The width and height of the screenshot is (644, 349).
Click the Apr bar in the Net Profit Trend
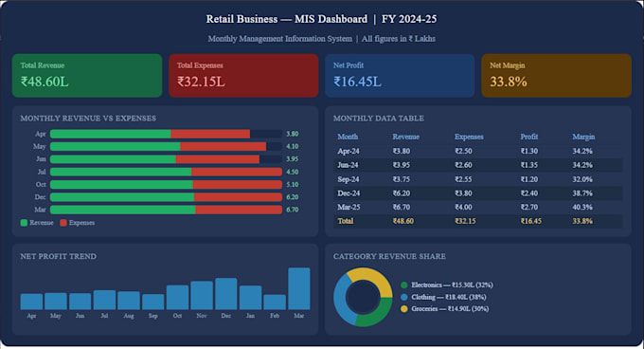(31, 302)
